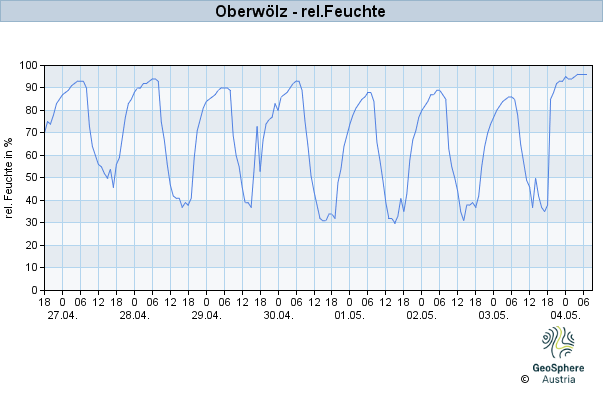
Task: Click the chart title Oberwölz - rel.Feuchte
Action: (x=300, y=11)
